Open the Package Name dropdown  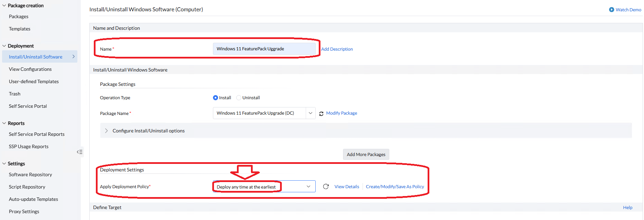pyautogui.click(x=310, y=113)
